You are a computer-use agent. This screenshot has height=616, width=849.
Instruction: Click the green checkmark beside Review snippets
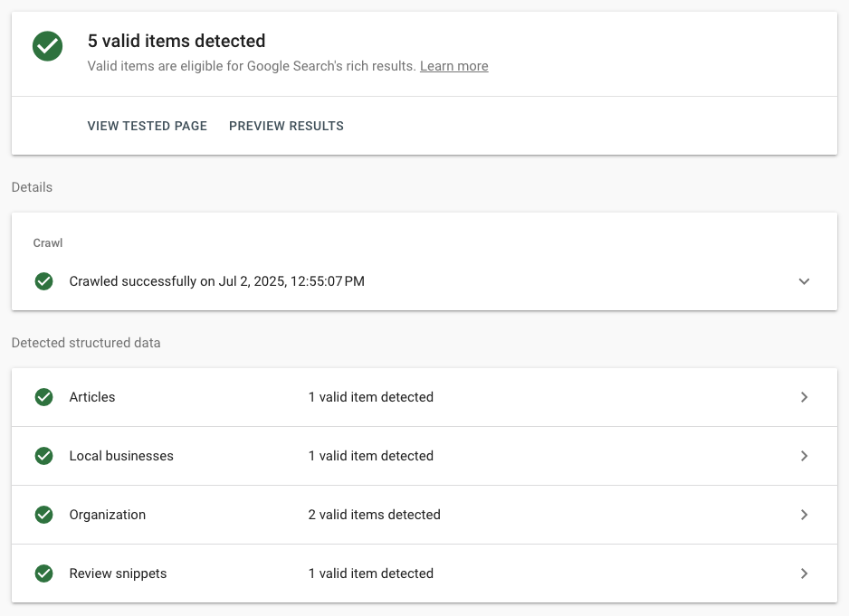tap(43, 573)
